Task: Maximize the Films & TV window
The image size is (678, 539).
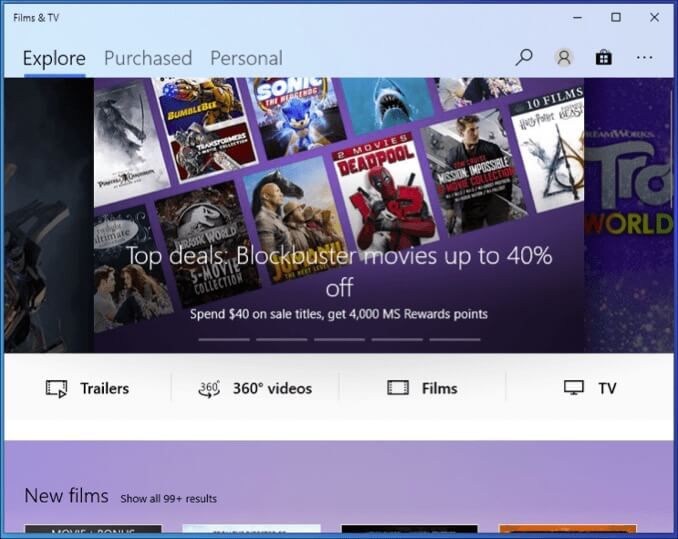Action: tap(616, 17)
